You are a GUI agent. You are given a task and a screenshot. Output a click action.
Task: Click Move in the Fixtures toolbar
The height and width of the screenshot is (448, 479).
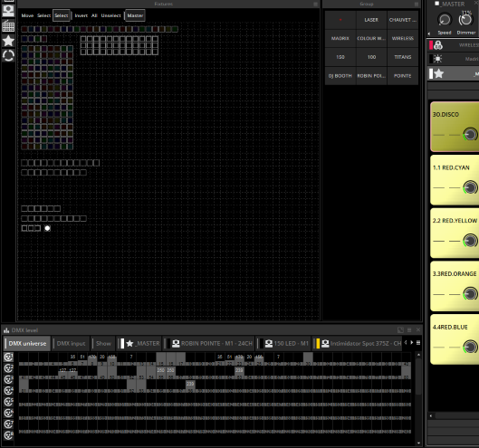27,15
